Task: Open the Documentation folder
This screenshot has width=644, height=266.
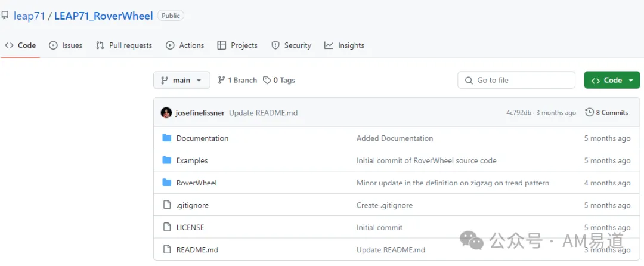Action: (x=203, y=138)
